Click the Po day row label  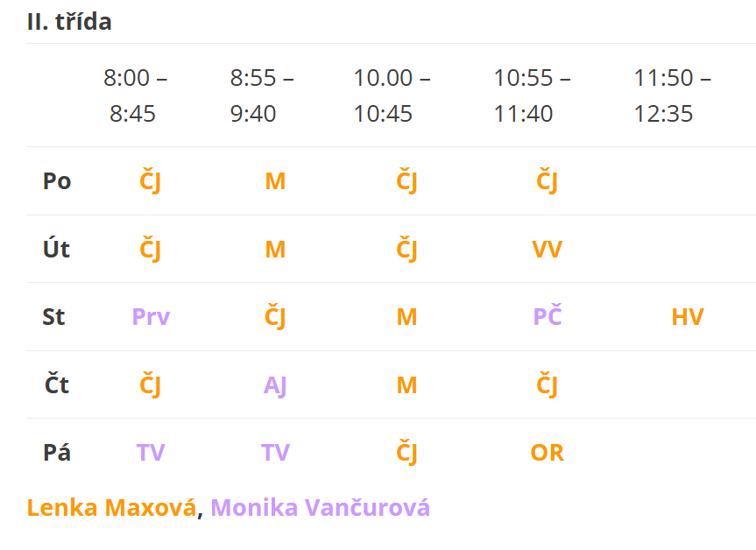(x=57, y=181)
